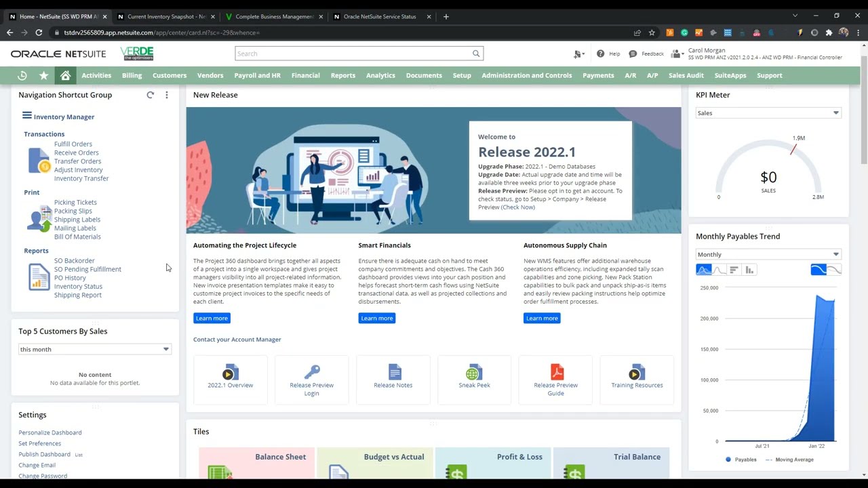This screenshot has height=488, width=868.
Task: Click Chrome's bookmark star icon
Action: (x=652, y=33)
